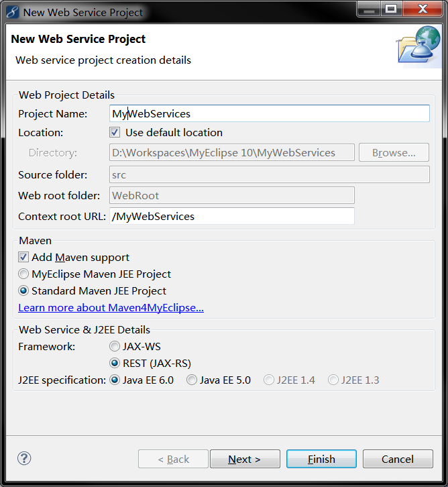Select Java EE 6.0 specification
The height and width of the screenshot is (487, 448).
pos(115,380)
